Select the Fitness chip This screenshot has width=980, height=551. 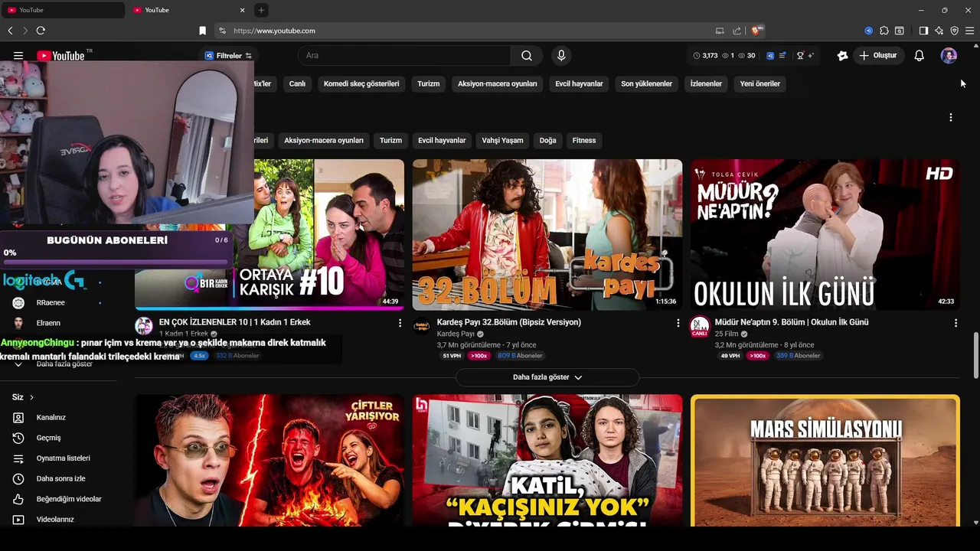click(583, 140)
